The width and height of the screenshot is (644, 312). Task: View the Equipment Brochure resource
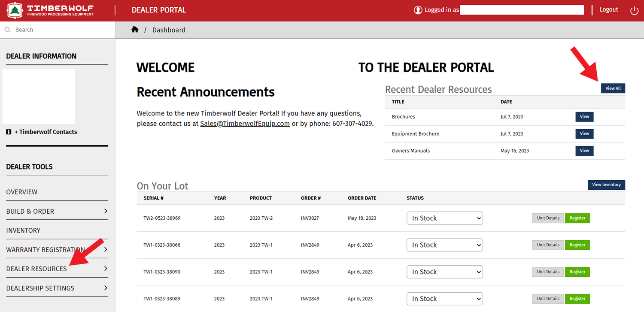click(584, 134)
